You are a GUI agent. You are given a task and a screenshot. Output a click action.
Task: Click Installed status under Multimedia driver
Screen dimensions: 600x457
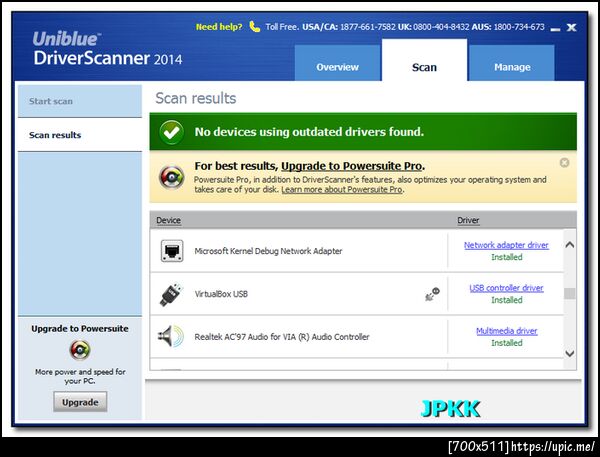coord(507,343)
